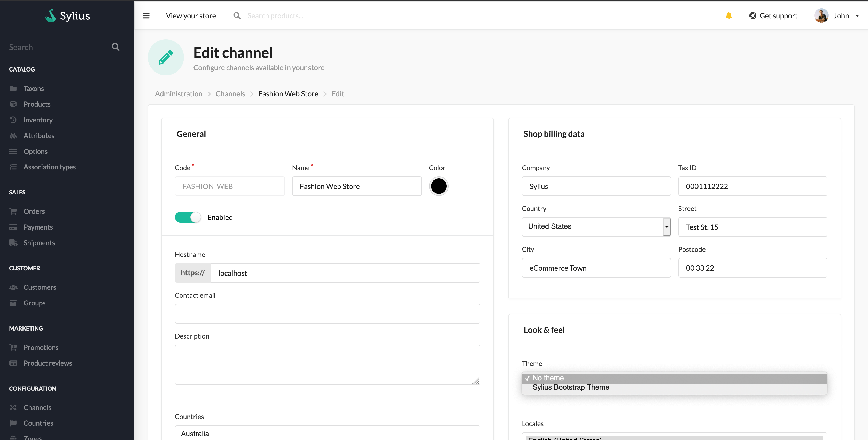Open Products menu item
Screen dimensions: 868x440
[x=37, y=104]
